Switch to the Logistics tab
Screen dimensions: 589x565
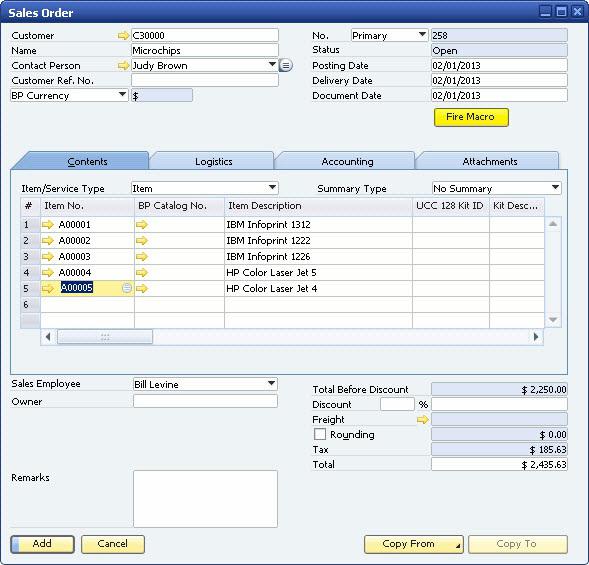[x=213, y=162]
